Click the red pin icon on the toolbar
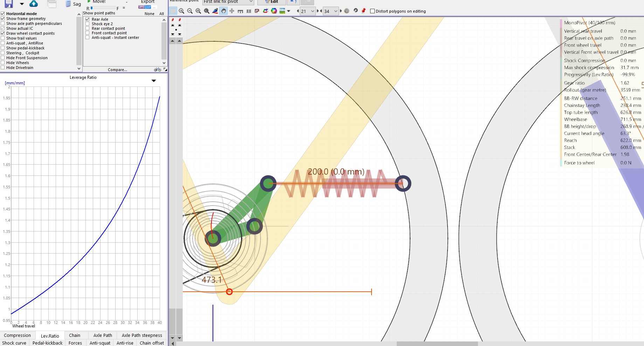 364,11
